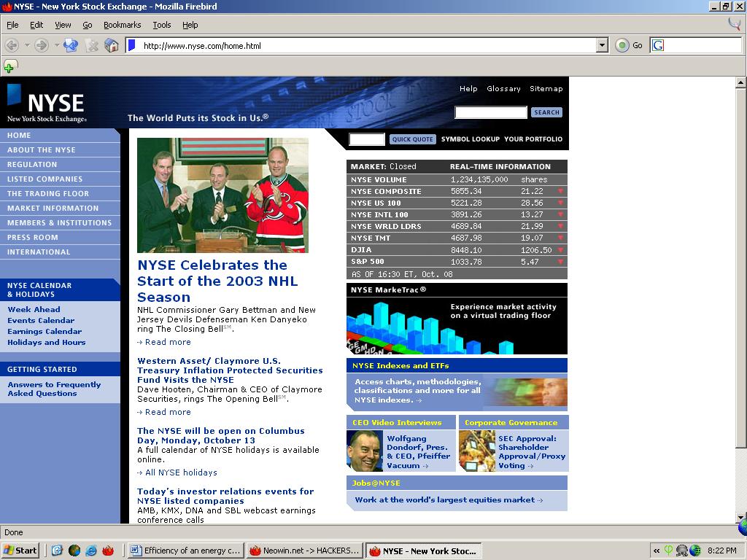
Task: Click the Firebird throbber icon
Action: coord(735,24)
